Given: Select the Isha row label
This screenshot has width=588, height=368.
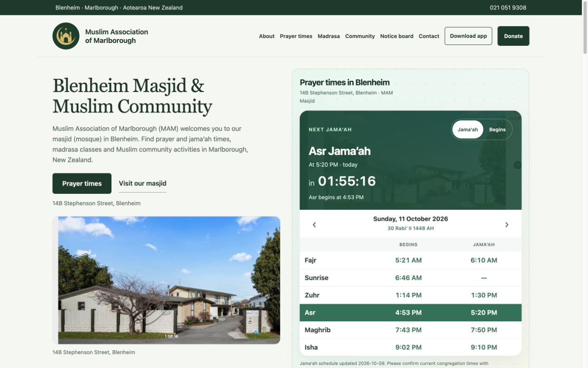Looking at the screenshot, I should pos(311,347).
